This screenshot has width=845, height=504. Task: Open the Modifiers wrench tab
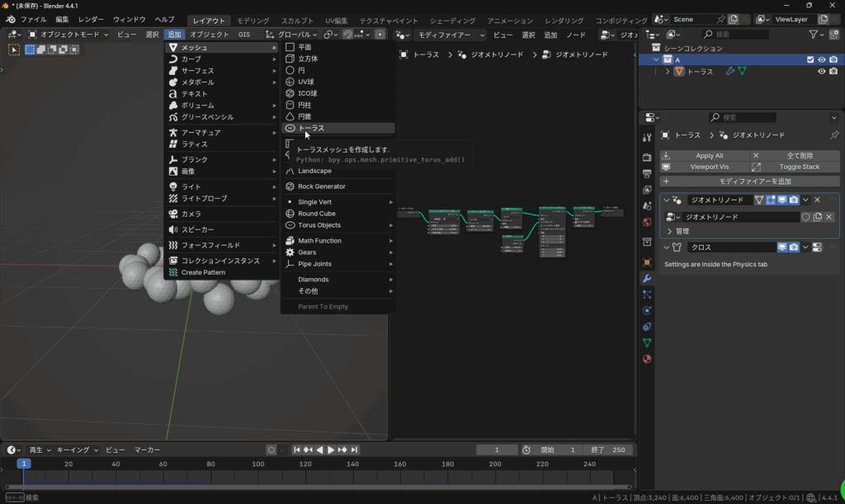click(647, 278)
